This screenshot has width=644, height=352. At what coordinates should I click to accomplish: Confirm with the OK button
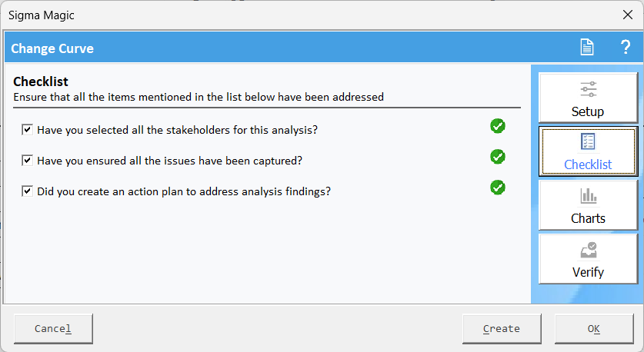pos(594,329)
